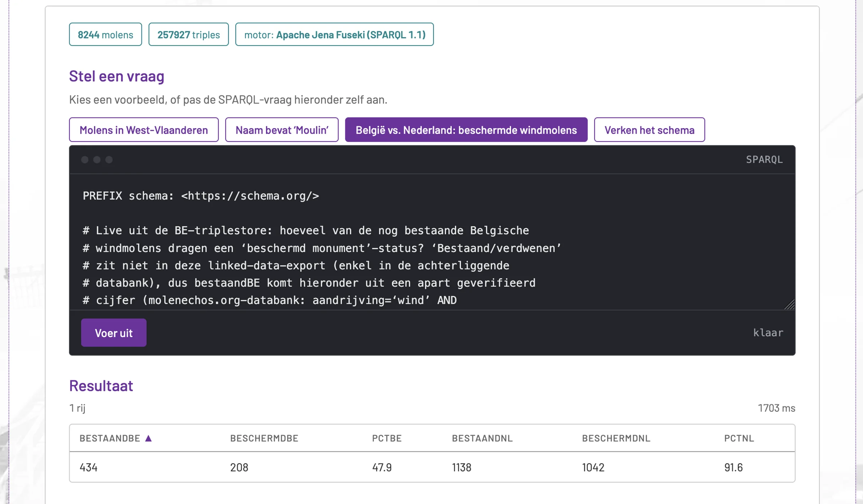Sort results by PCTNL column
Screen dimensions: 863x504
click(x=739, y=438)
